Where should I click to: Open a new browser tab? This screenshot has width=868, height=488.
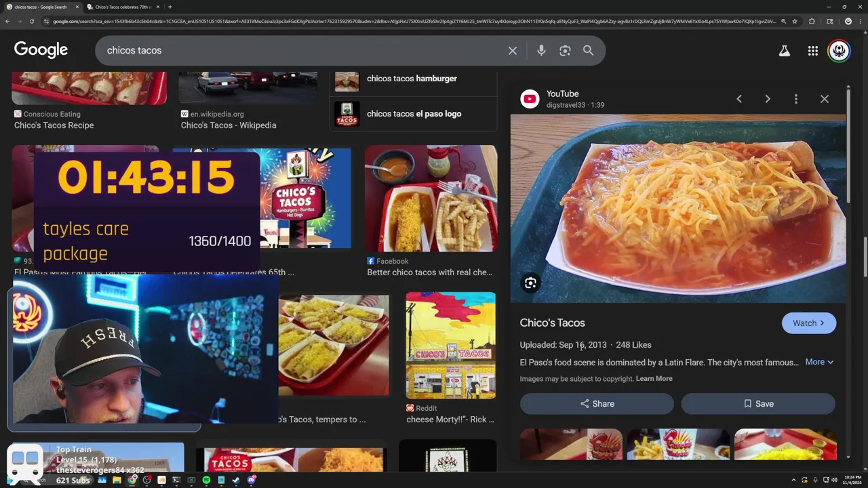(x=170, y=7)
